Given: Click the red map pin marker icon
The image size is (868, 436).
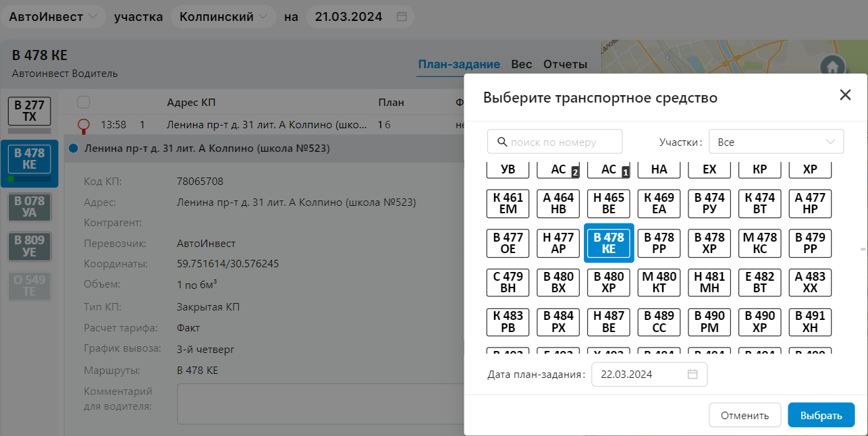Looking at the screenshot, I should pos(84,125).
